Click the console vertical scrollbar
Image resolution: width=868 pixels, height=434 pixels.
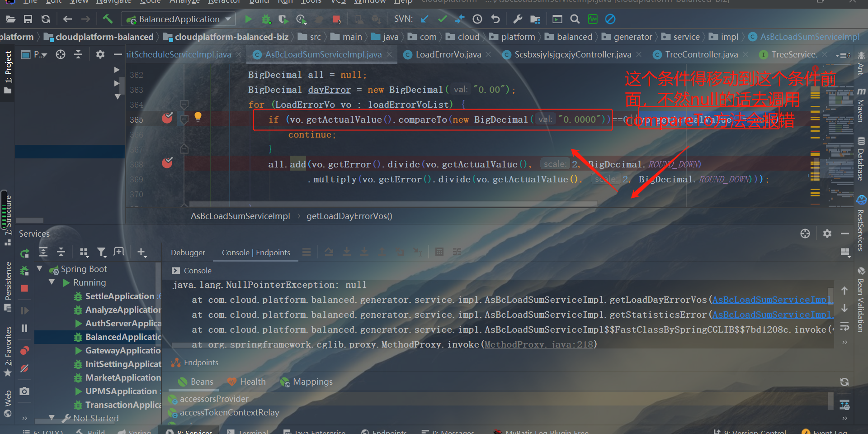coord(831,296)
